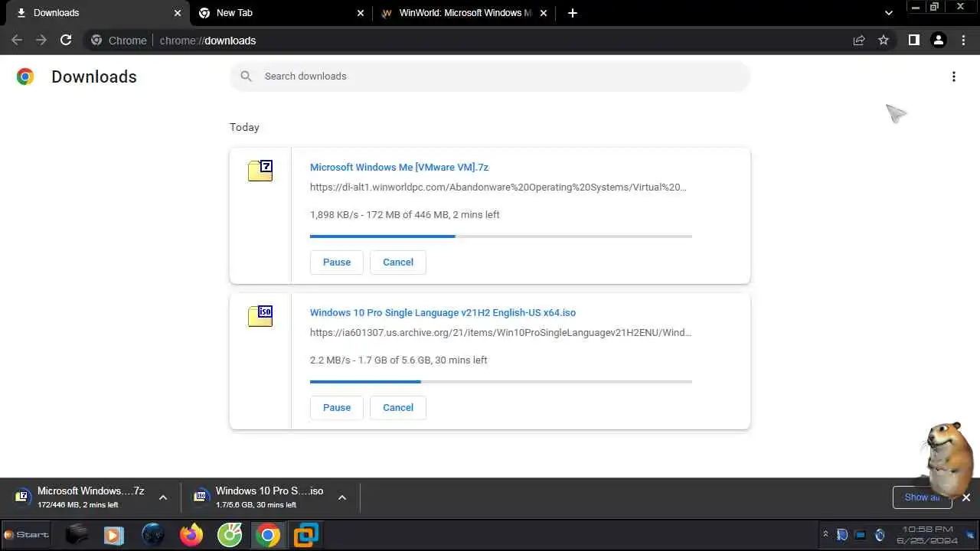Open the Microsoft Windows Me [VMware VM].7z link
The height and width of the screenshot is (551, 980).
coord(399,167)
